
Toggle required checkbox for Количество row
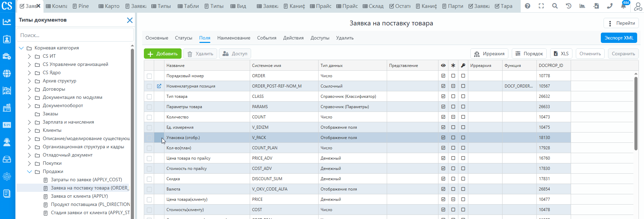click(453, 117)
